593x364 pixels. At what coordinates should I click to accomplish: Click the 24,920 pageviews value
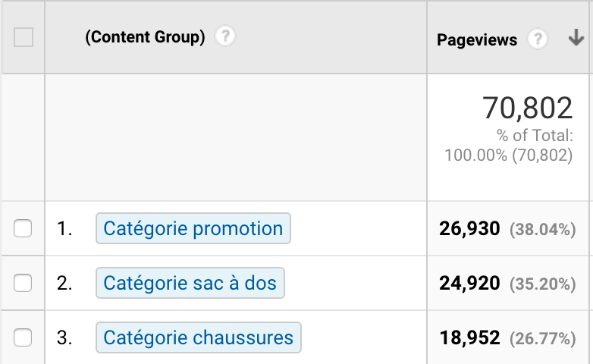coord(469,283)
